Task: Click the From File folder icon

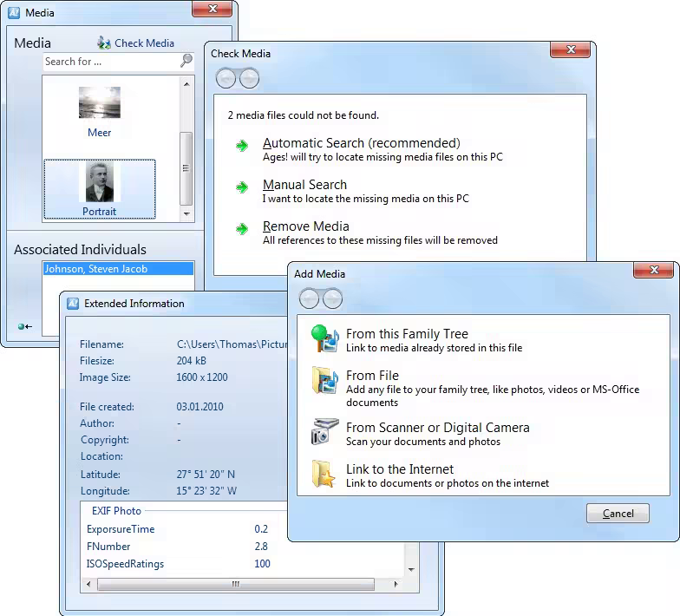Action: click(x=324, y=382)
